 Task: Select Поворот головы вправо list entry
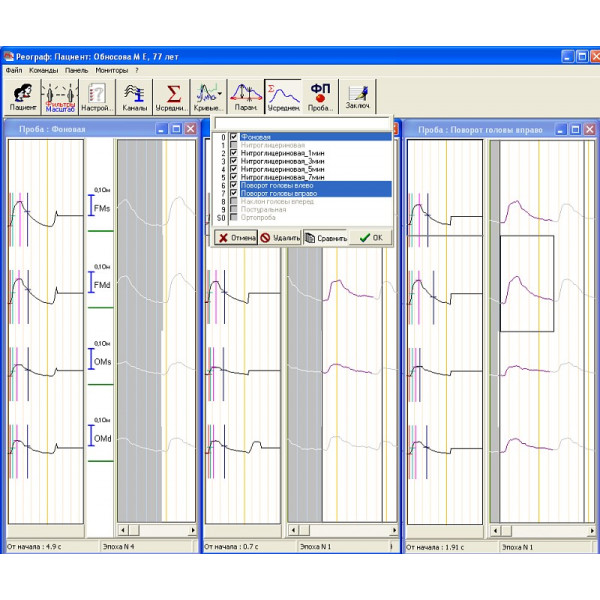316,193
